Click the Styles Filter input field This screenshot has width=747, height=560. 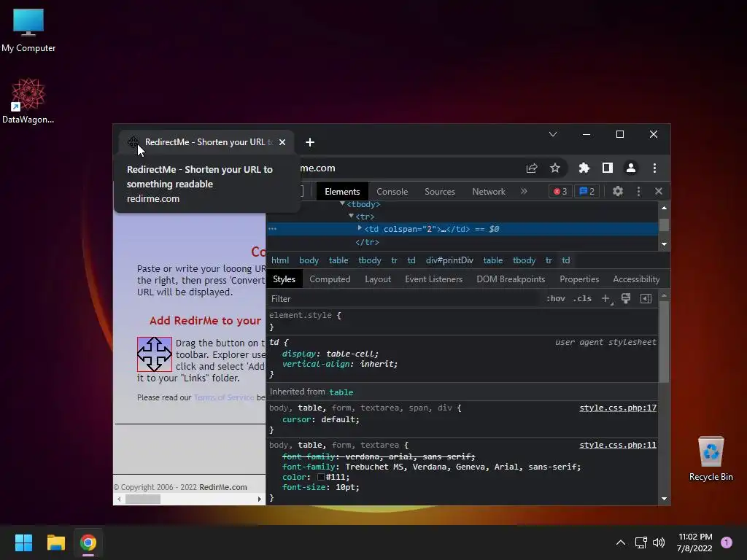click(405, 298)
